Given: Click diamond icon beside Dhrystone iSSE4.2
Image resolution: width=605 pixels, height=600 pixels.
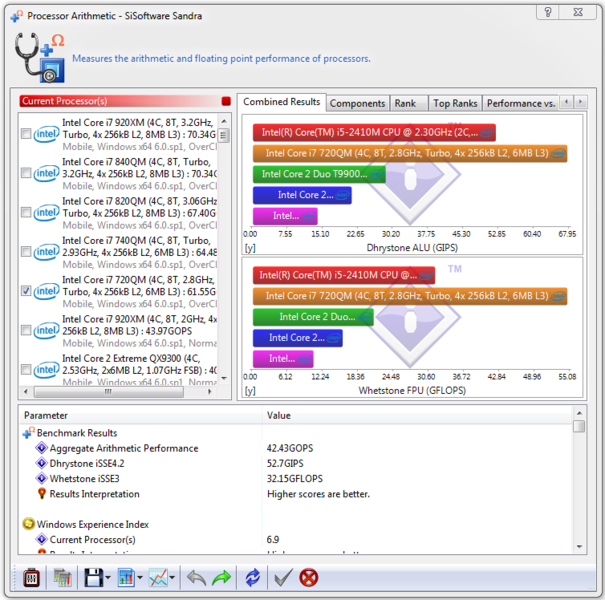Looking at the screenshot, I should pos(41,463).
